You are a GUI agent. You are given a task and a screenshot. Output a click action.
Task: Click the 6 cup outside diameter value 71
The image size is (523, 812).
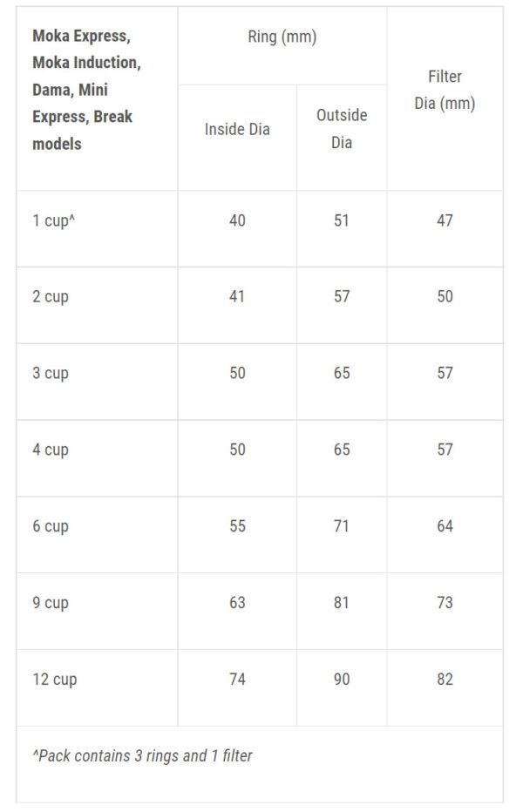[x=342, y=526]
